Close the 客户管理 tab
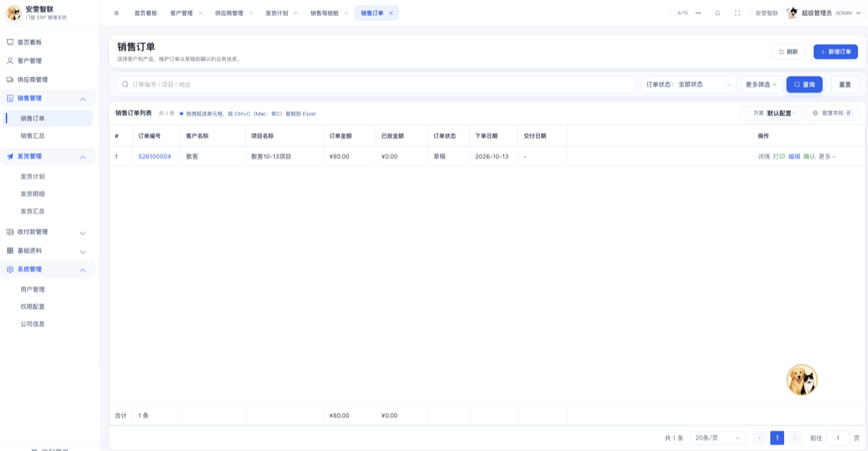 click(200, 13)
